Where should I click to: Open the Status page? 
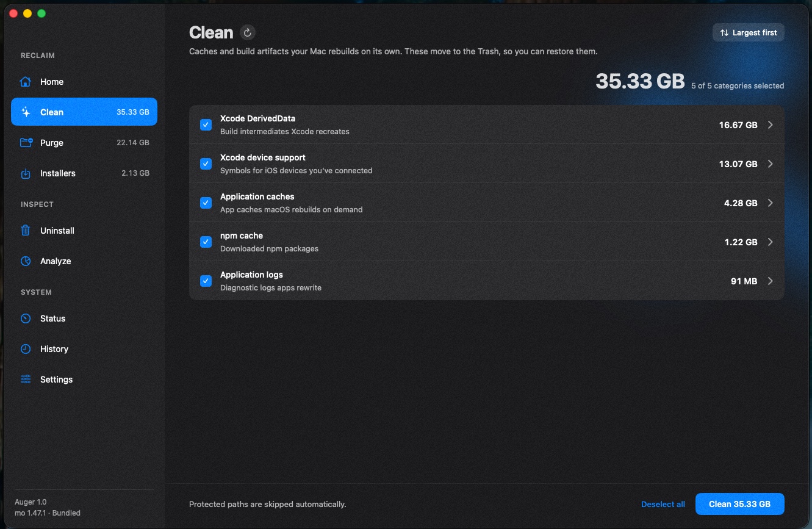coord(84,318)
